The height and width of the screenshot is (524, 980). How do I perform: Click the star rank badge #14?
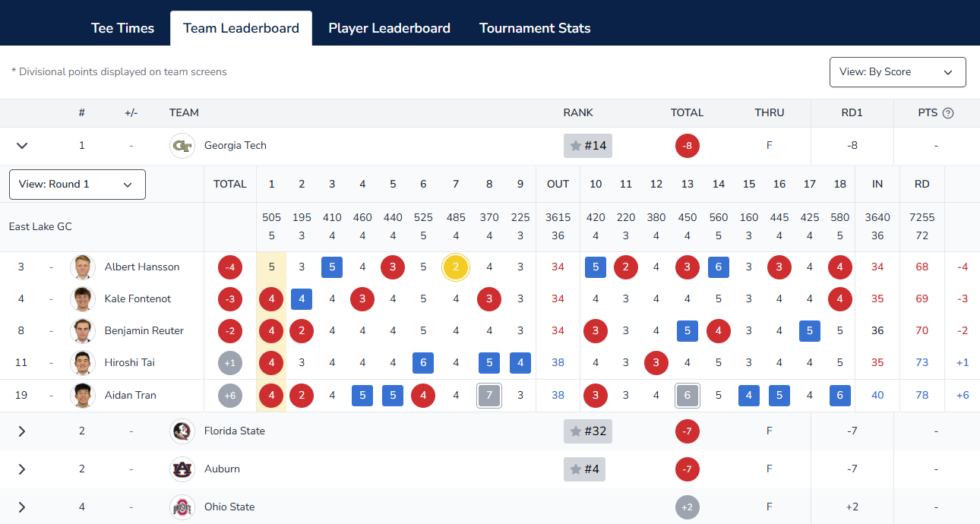tap(588, 146)
